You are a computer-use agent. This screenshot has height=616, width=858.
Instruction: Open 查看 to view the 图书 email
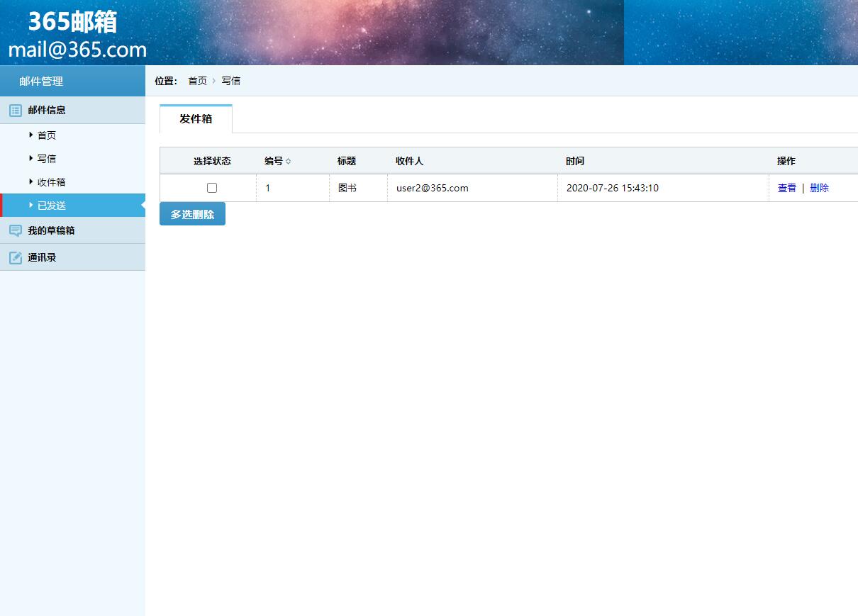(x=787, y=188)
